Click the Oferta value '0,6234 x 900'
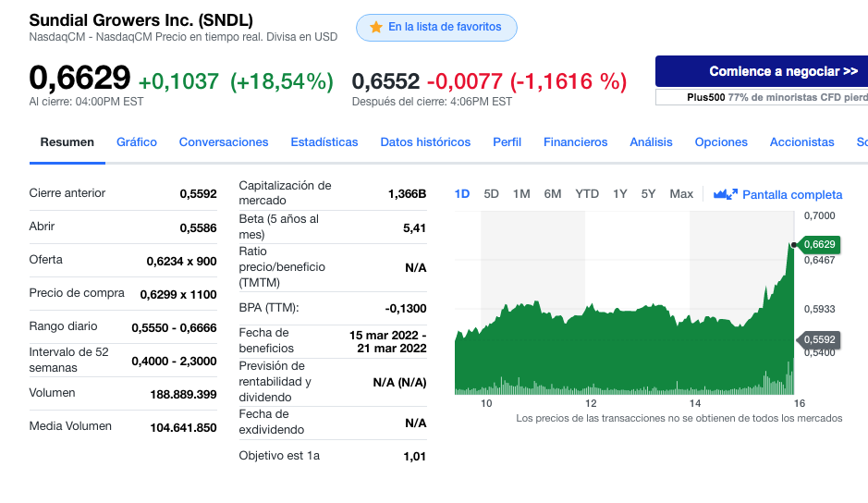This screenshot has width=868, height=503. tap(181, 261)
